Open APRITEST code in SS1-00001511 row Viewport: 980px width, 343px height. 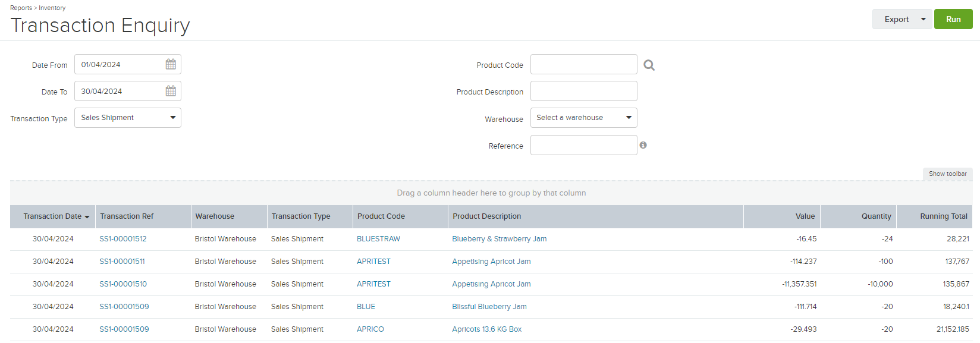point(373,262)
